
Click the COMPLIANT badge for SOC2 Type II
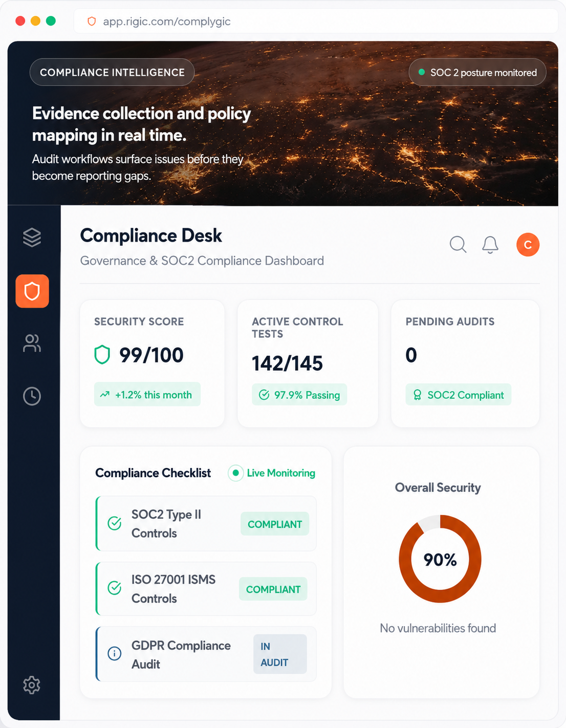coord(275,524)
